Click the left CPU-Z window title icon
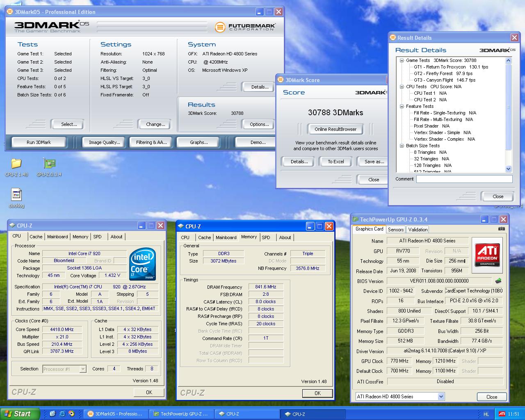 [12, 226]
